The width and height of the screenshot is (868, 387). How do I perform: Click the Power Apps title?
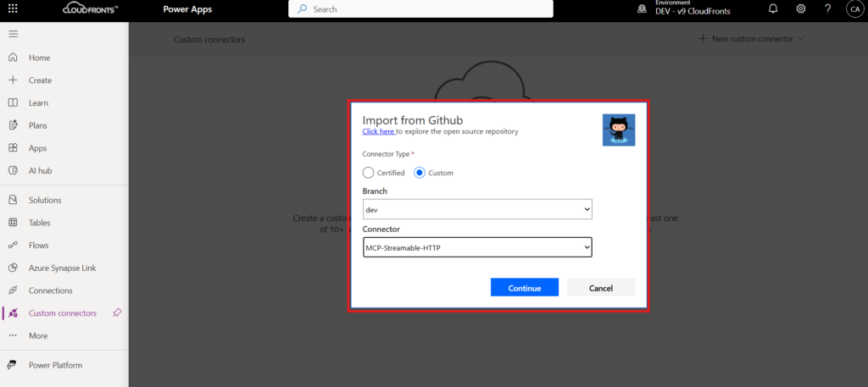pyautogui.click(x=187, y=8)
